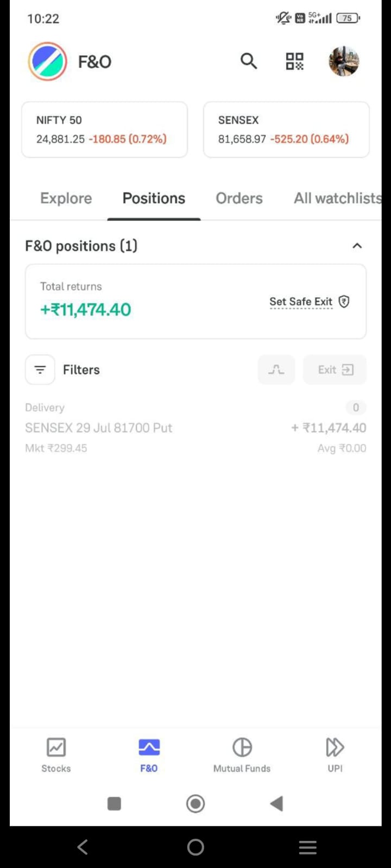Open the All watchlists tab
Screen dimensions: 391x868
pyautogui.click(x=337, y=199)
